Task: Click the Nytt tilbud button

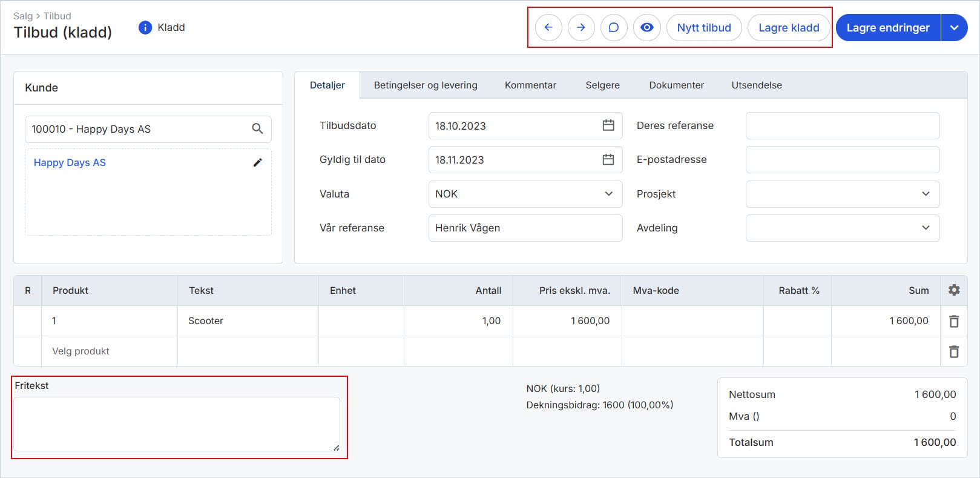Action: click(704, 28)
